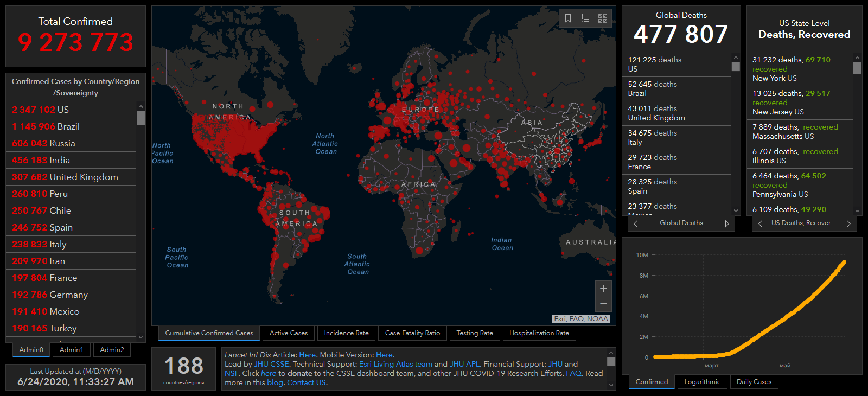Go to previous panel before Global Deaths

636,223
